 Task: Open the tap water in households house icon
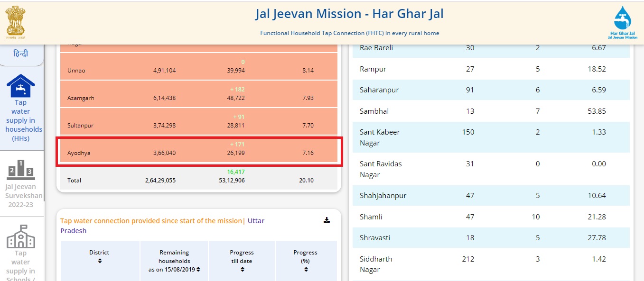20,86
